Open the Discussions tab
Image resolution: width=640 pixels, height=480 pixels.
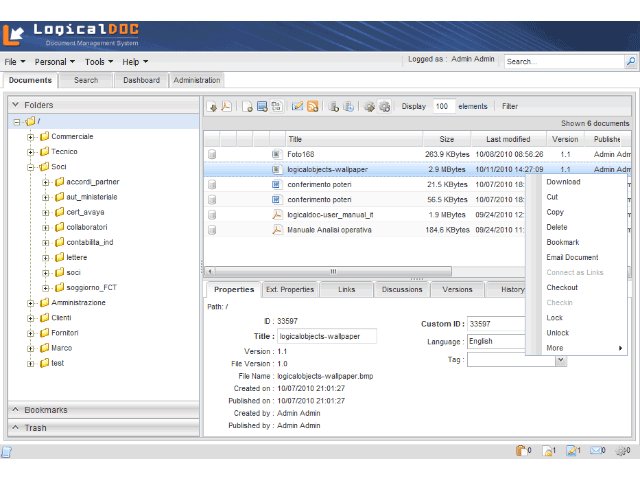(x=402, y=289)
